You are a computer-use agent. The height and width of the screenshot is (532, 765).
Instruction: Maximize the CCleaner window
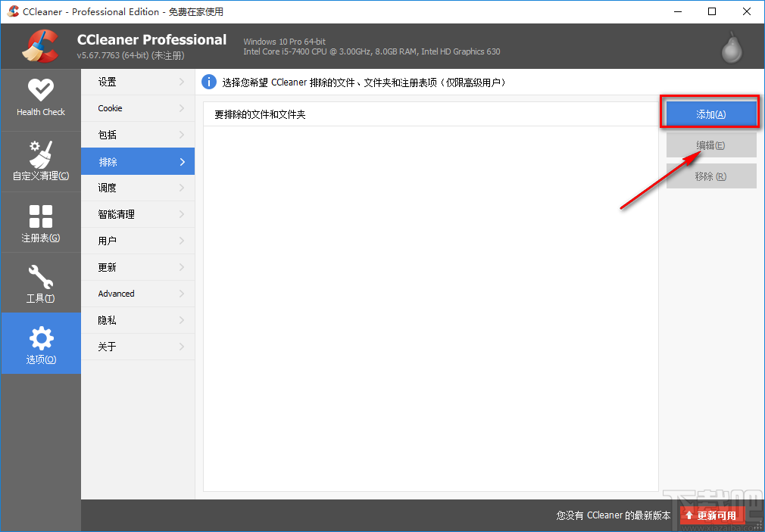(712, 11)
